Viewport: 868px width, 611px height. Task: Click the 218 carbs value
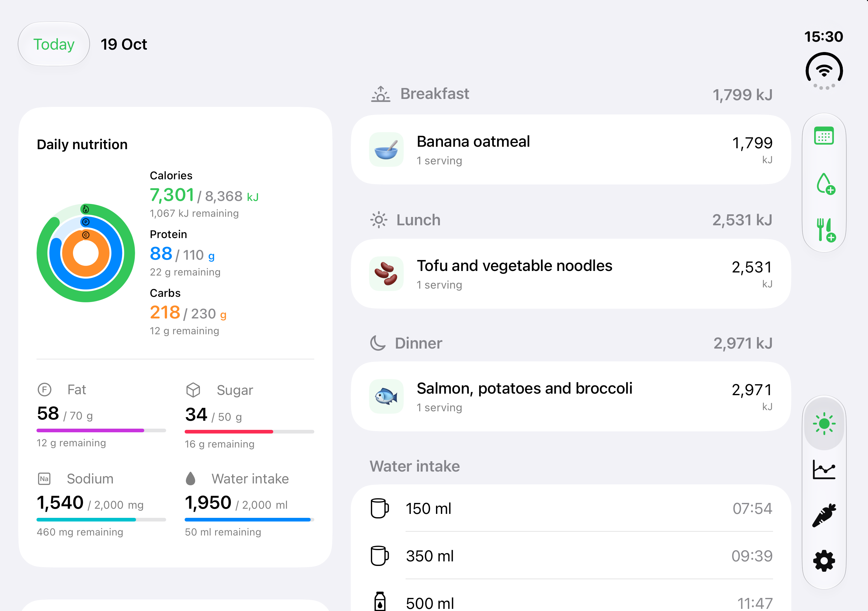pyautogui.click(x=165, y=312)
